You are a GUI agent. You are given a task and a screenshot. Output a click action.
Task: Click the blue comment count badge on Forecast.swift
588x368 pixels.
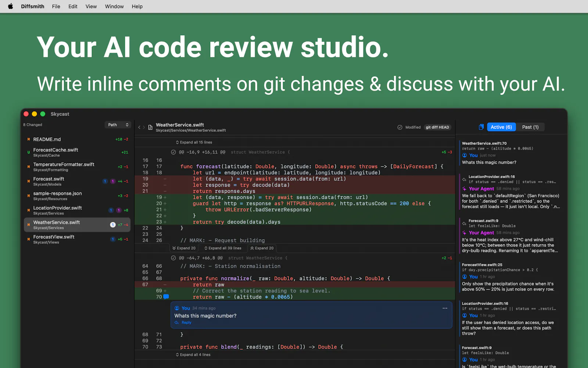tap(105, 181)
